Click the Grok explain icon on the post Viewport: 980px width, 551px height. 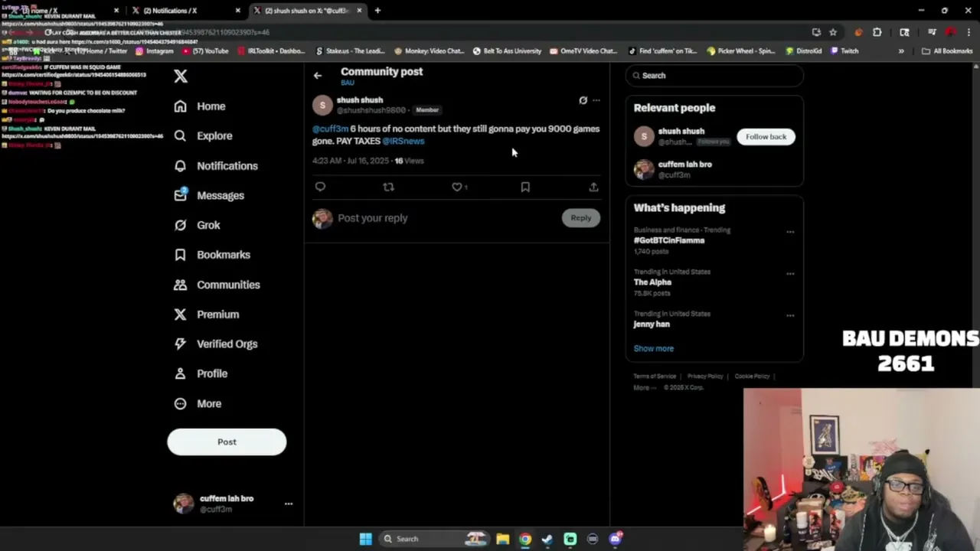(583, 100)
